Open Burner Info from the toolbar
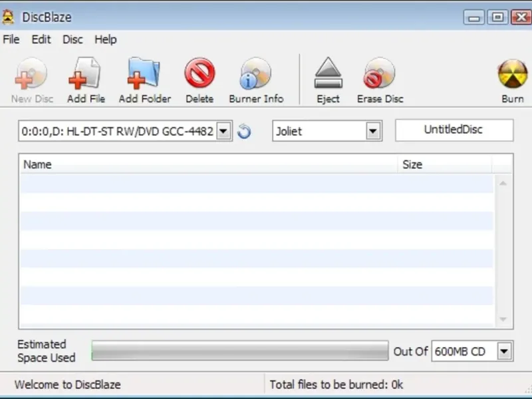Viewport: 532px width, 399px height. coord(255,73)
